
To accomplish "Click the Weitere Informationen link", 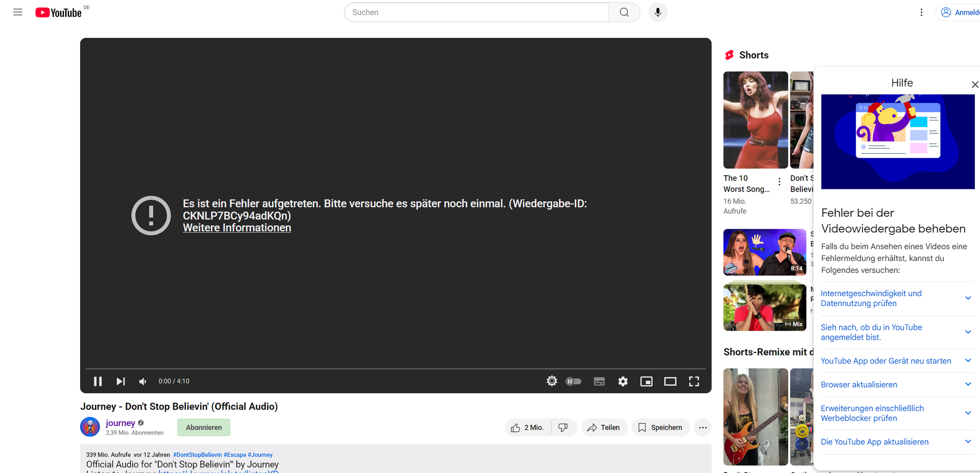I will click(x=237, y=228).
